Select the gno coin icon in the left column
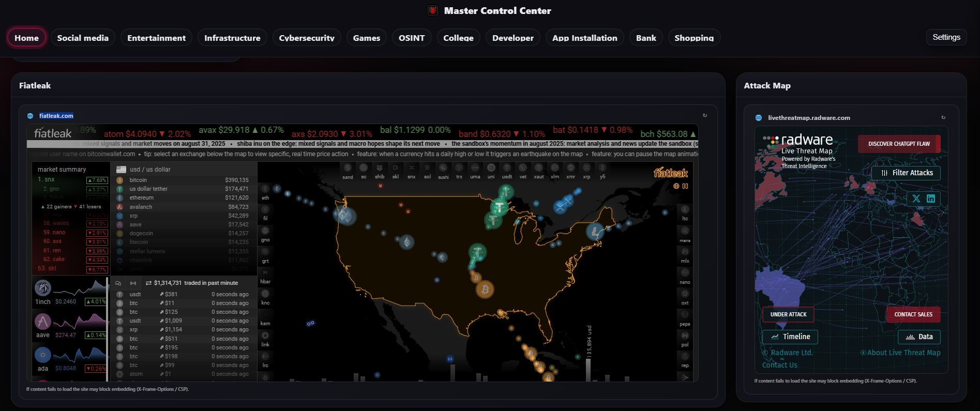Viewport: 980px width, 411px height. pyautogui.click(x=265, y=231)
